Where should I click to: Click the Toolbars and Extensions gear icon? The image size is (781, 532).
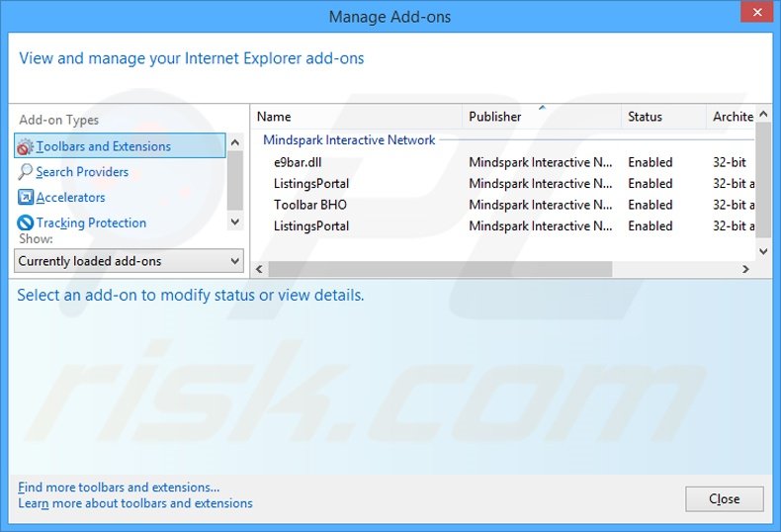(x=26, y=146)
